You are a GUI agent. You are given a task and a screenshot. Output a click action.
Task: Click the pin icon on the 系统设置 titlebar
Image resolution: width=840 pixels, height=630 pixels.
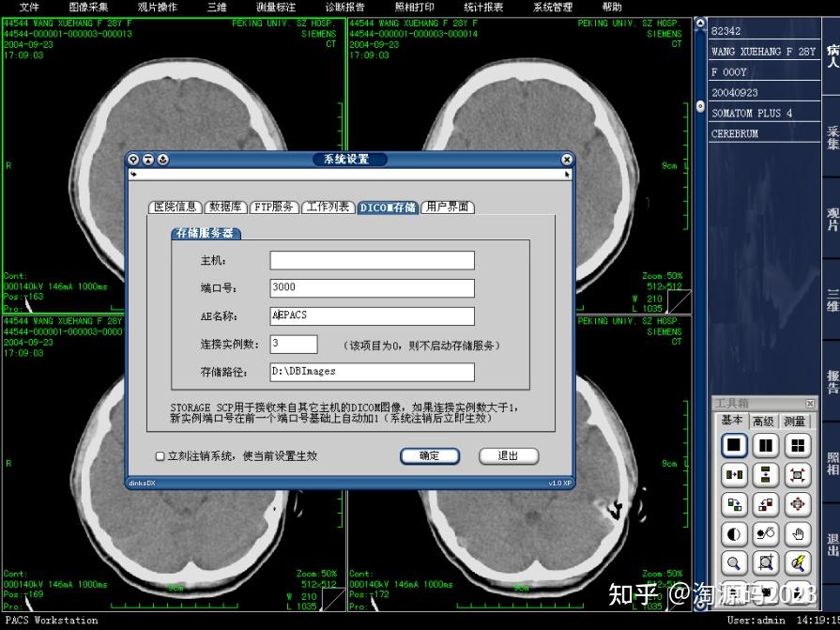coord(132,159)
